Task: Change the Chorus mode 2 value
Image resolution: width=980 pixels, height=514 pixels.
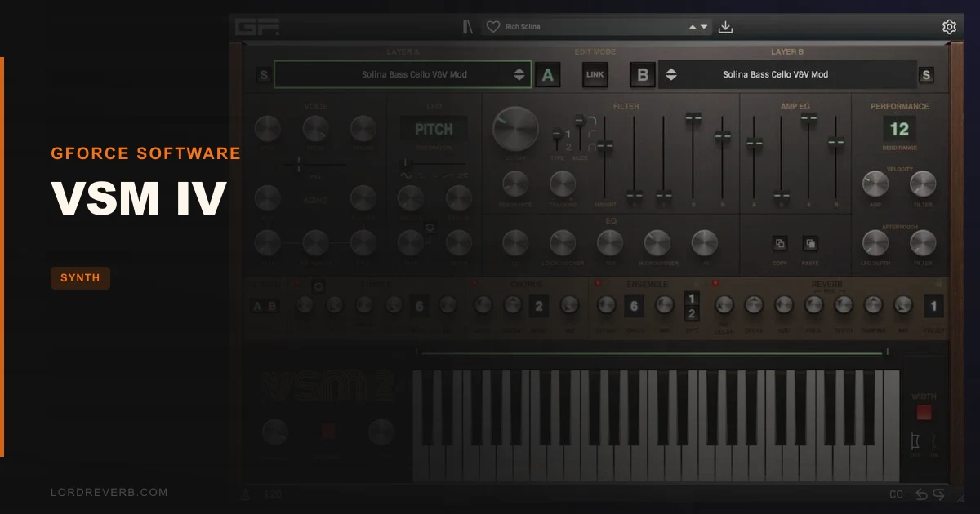Action: point(539,307)
